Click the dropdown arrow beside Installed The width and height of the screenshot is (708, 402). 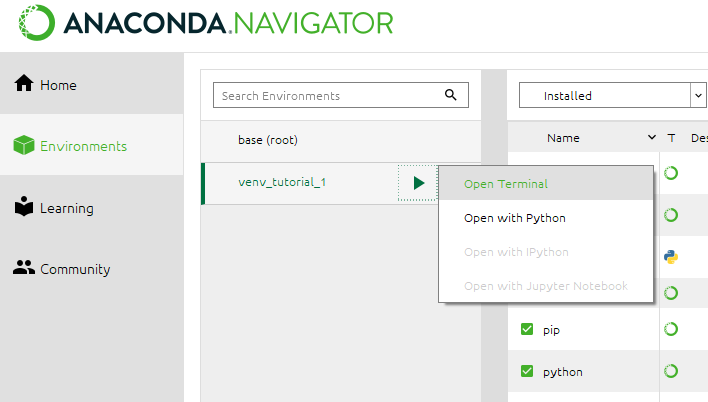[698, 95]
